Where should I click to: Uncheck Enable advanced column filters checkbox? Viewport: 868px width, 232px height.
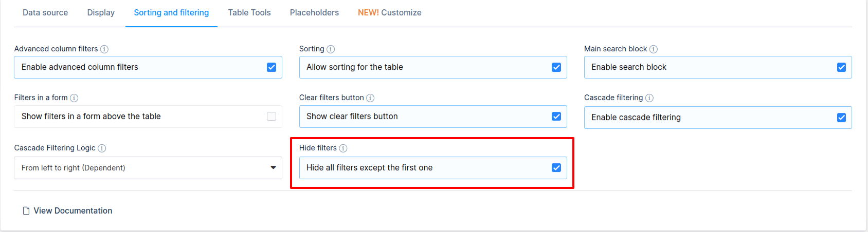(272, 67)
